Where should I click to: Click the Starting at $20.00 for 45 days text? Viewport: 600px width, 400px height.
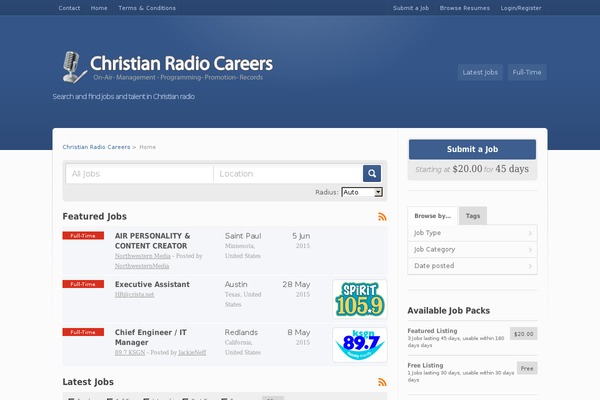click(472, 169)
